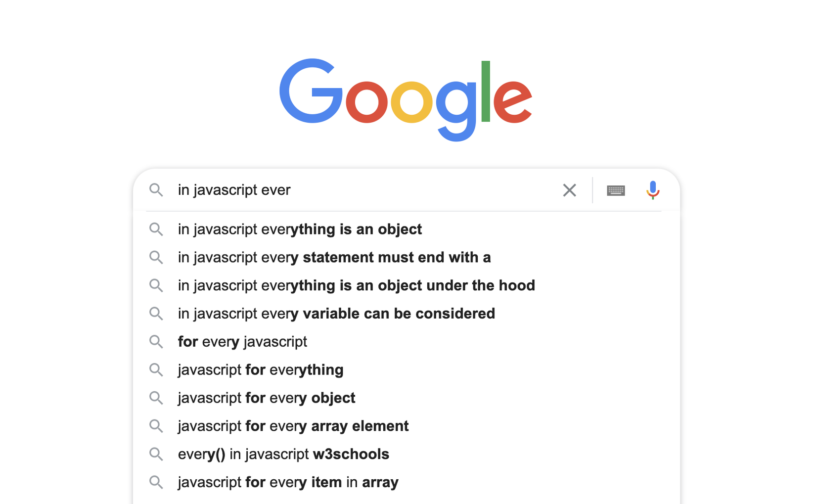Click magnifier beside "javascript for every object"
Screen dimensions: 816x504
(156, 398)
